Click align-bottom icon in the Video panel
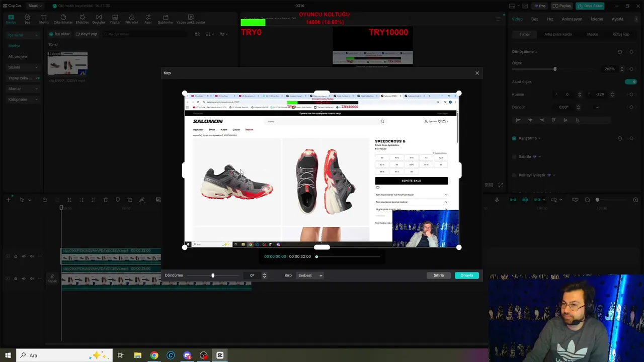This screenshot has height=362, width=644. 577,120
